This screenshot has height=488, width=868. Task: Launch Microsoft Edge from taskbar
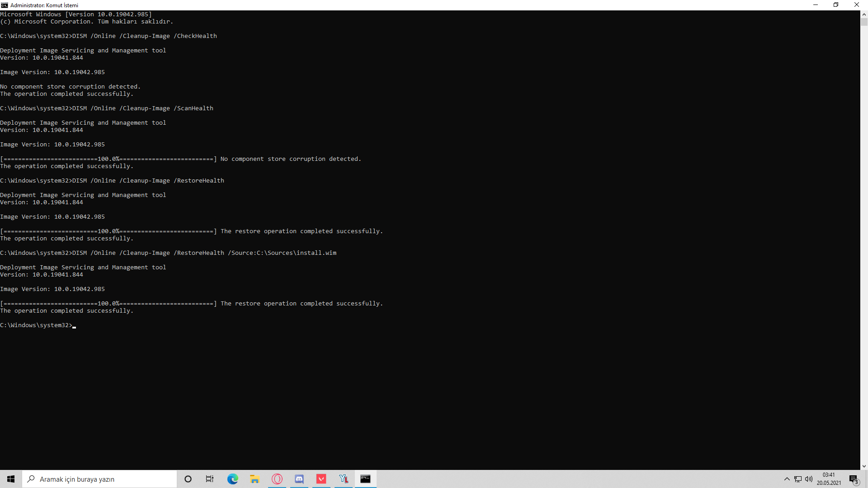point(232,479)
